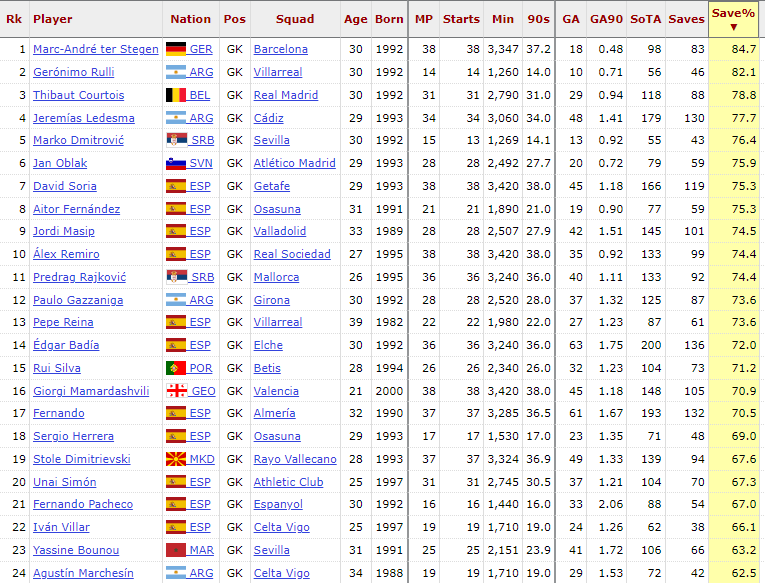Screen dimensions: 765x583
Task: Select Marchesín's Save% value 62.5
Action: click(x=744, y=573)
